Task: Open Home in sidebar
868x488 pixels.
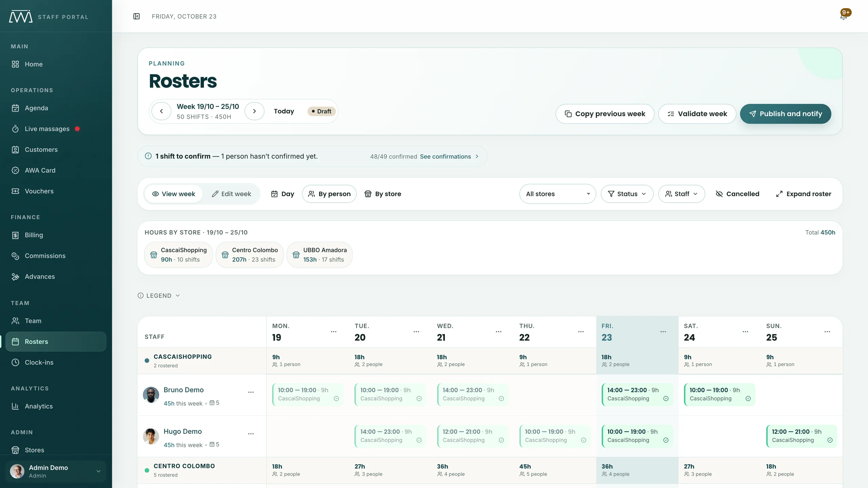Action: (56, 64)
